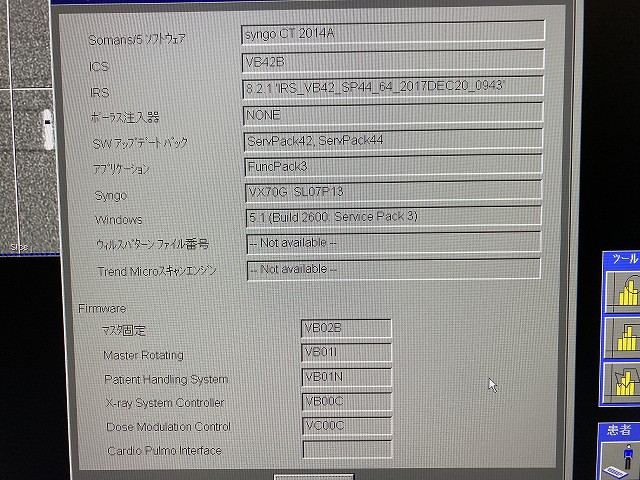Click the Syngo label

[x=111, y=196]
